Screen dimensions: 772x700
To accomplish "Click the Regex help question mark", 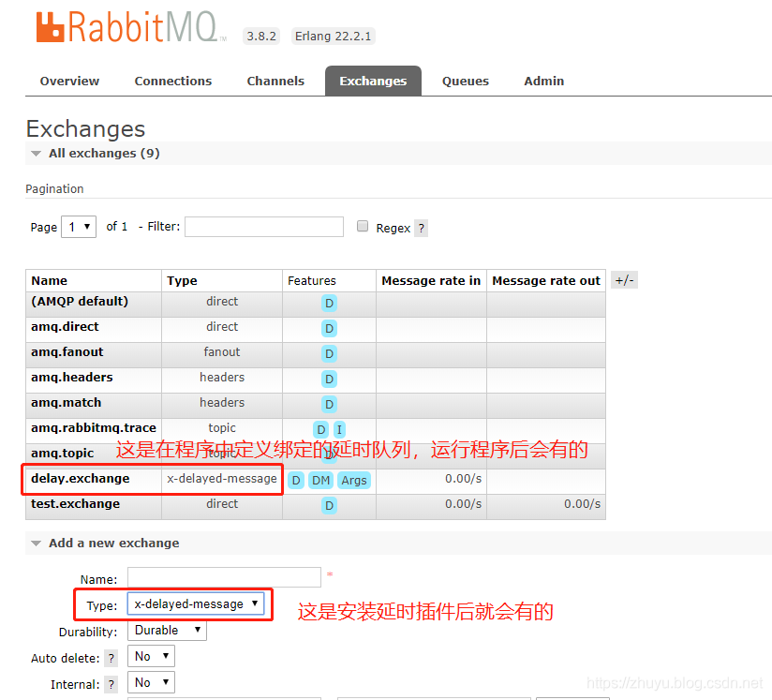I will 422,228.
